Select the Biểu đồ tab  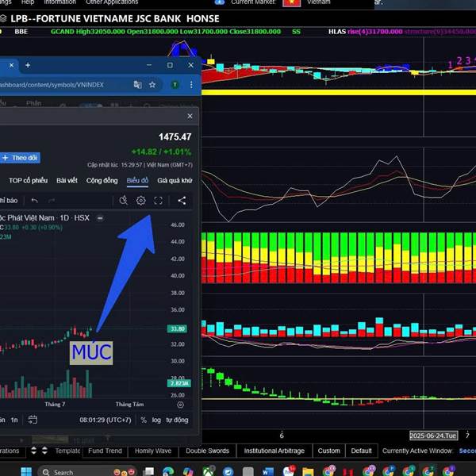click(137, 181)
